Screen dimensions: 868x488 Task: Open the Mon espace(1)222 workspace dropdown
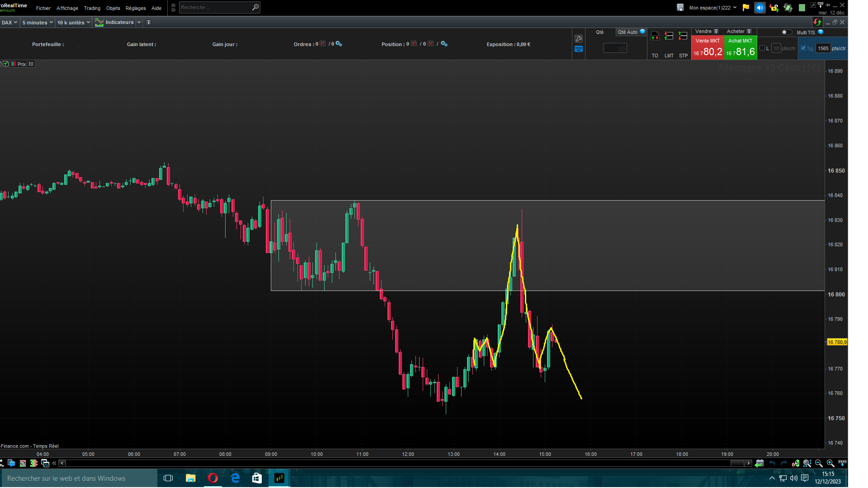[712, 7]
